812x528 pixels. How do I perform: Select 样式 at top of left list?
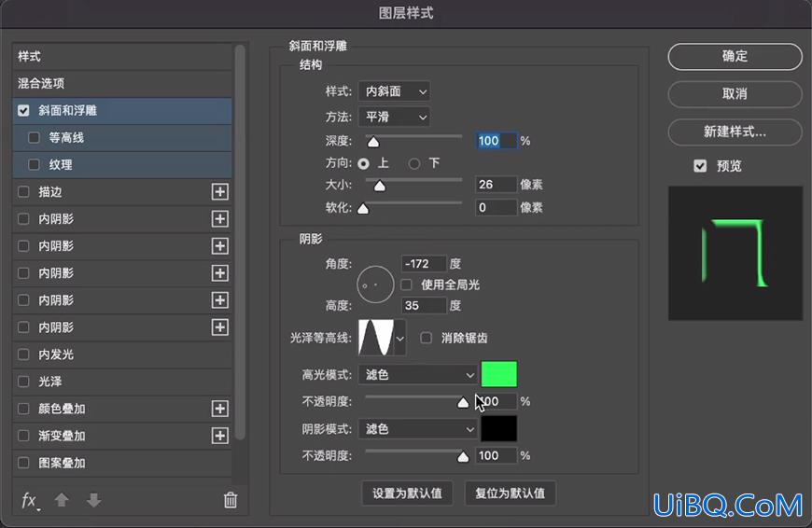(122, 56)
